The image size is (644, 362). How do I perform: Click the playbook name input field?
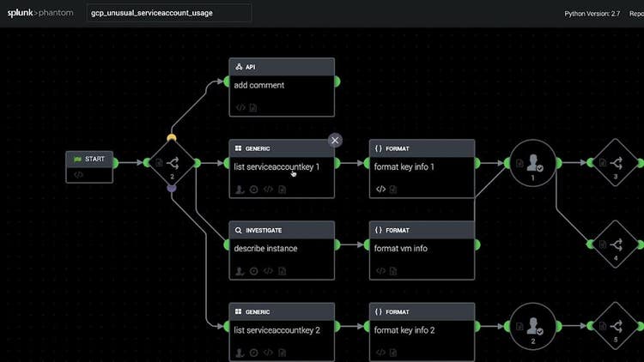coord(169,13)
